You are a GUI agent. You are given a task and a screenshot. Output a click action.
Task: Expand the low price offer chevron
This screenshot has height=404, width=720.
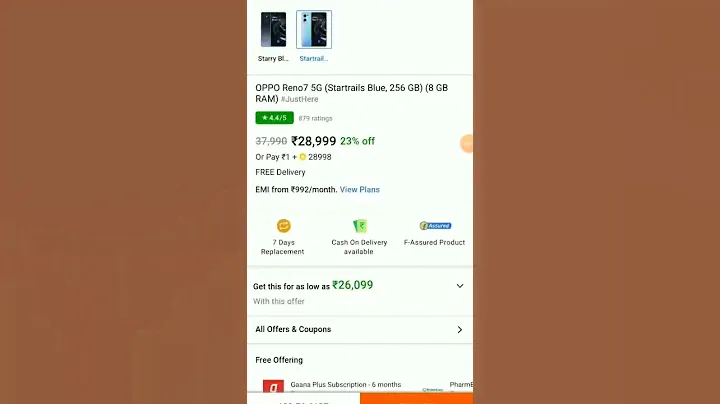(x=460, y=286)
